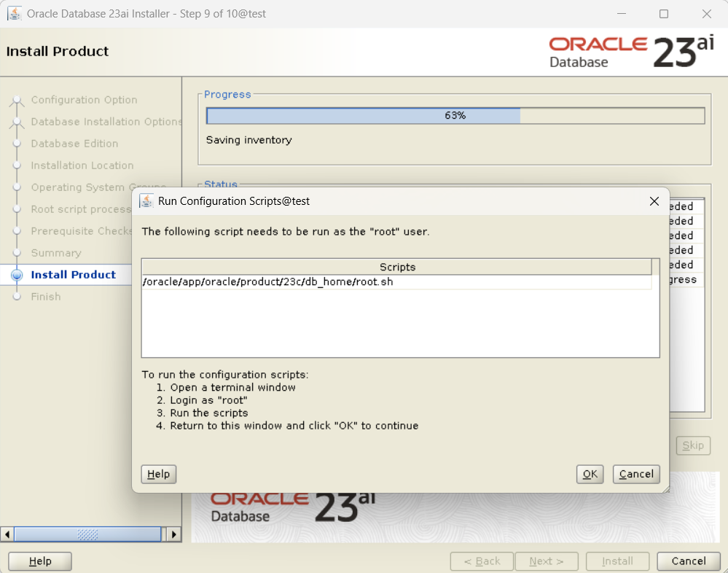Click the installer's bottom Help button

pyautogui.click(x=40, y=561)
